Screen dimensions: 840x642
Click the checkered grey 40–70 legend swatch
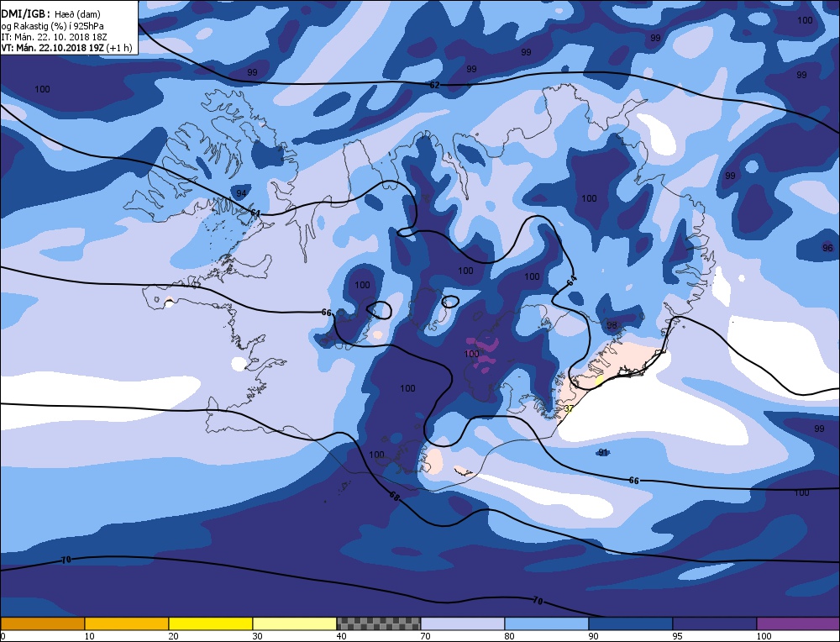point(378,624)
